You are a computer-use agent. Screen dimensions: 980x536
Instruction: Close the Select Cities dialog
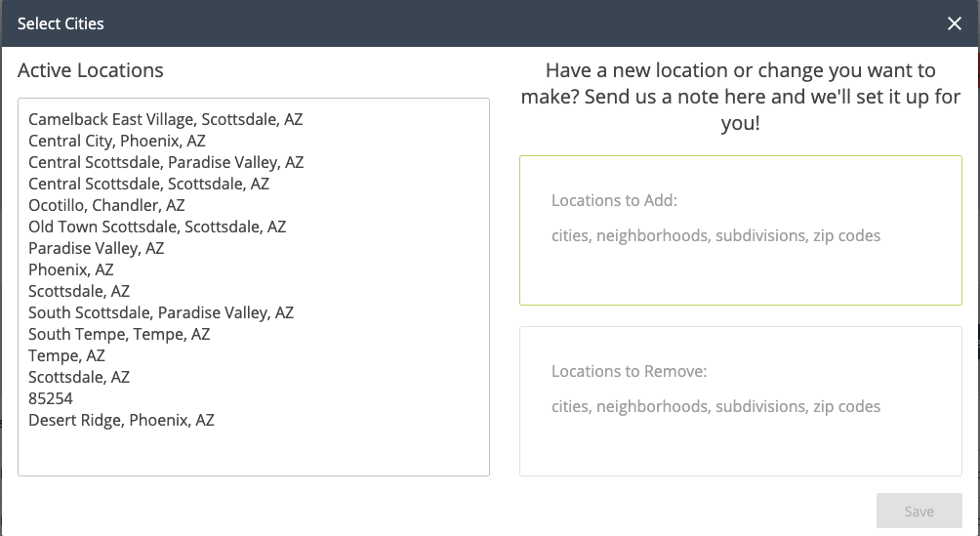coord(955,23)
